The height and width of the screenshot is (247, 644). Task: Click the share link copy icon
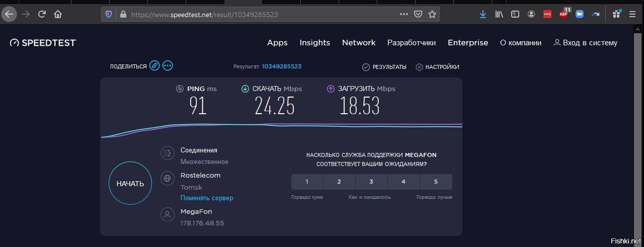pyautogui.click(x=155, y=66)
